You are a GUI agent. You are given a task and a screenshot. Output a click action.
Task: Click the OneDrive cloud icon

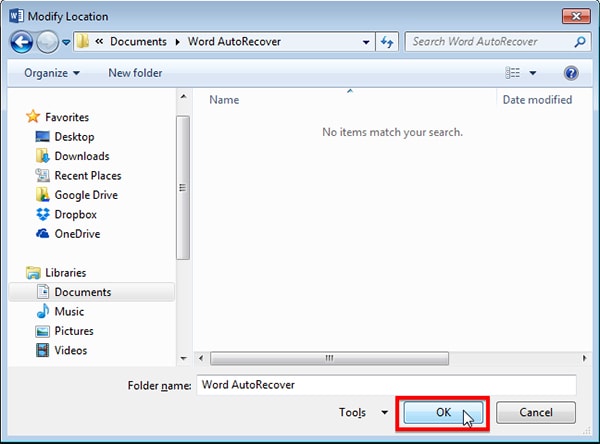pyautogui.click(x=42, y=233)
